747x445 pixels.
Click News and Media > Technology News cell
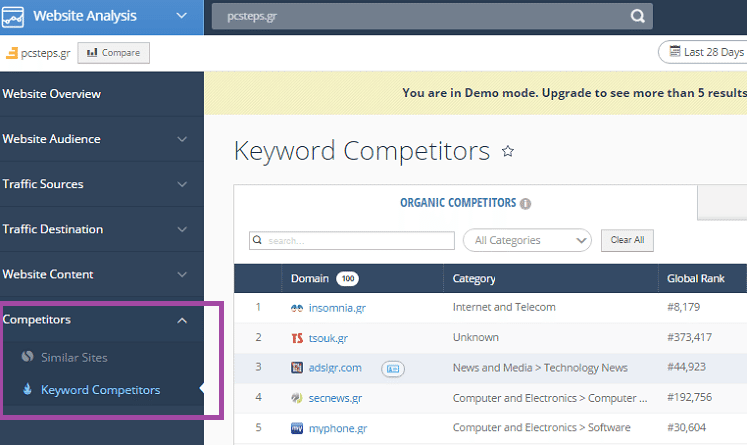click(540, 367)
